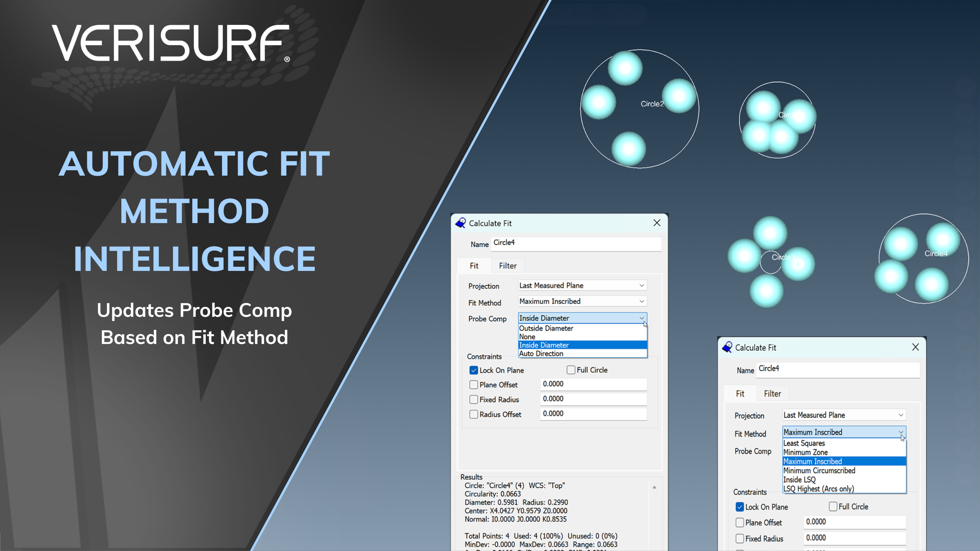Switch to Fit tab in right dialog

coord(740,393)
